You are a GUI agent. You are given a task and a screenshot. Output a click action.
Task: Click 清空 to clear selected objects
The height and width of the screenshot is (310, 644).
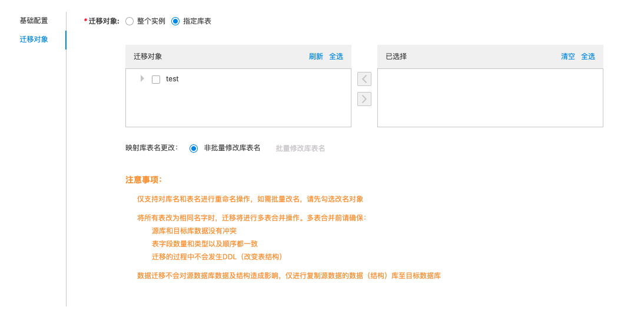click(x=568, y=57)
